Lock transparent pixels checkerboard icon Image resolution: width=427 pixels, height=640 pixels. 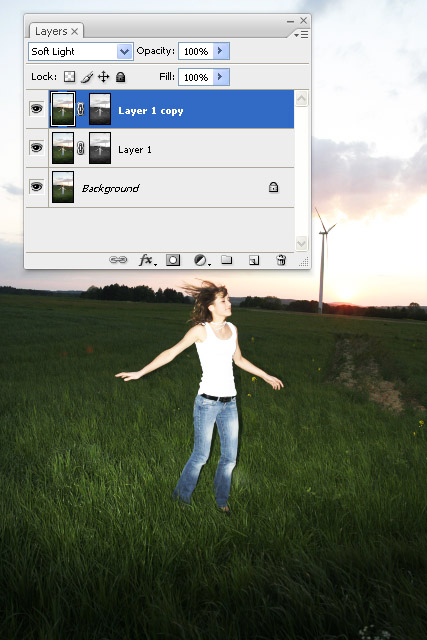coord(70,77)
